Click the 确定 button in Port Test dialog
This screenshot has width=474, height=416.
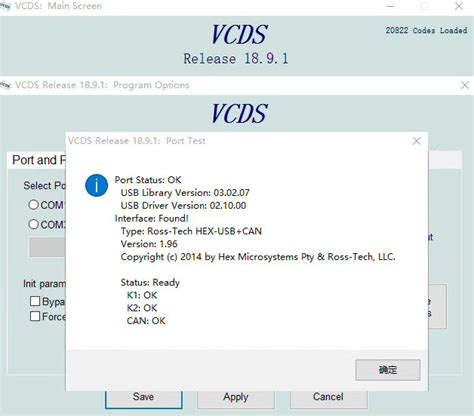coord(388,370)
